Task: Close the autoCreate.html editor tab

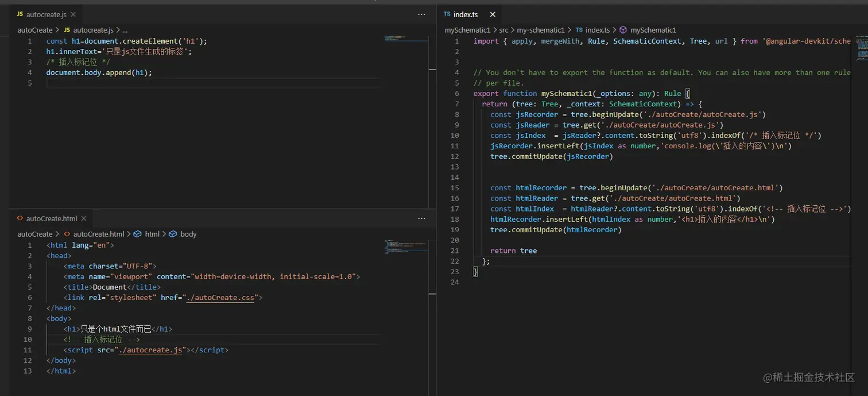Action: (x=84, y=218)
